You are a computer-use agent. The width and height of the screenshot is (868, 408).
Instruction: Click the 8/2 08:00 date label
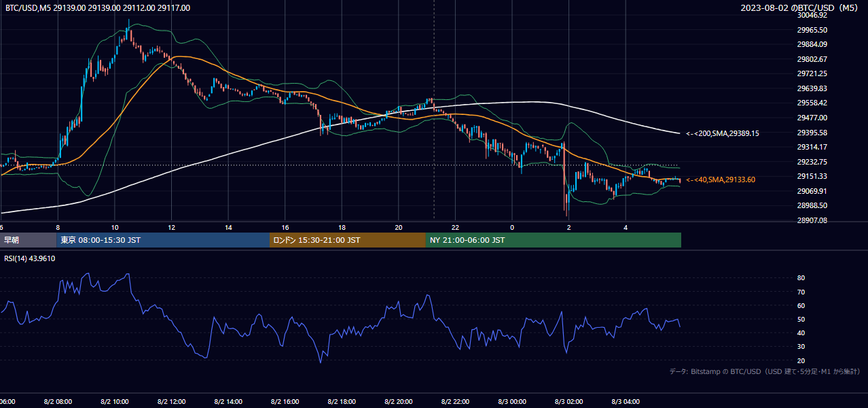coord(58,402)
